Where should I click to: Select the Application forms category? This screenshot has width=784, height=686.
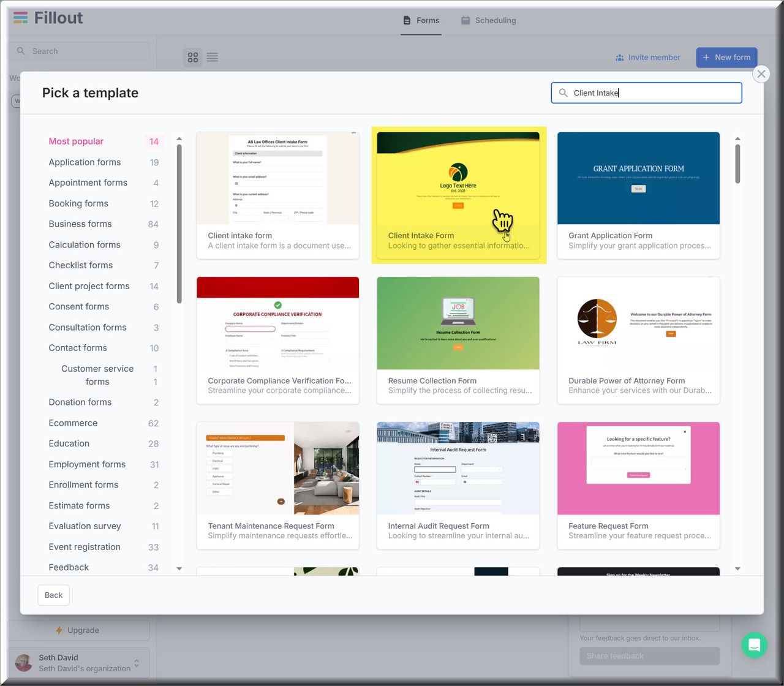pos(103,162)
